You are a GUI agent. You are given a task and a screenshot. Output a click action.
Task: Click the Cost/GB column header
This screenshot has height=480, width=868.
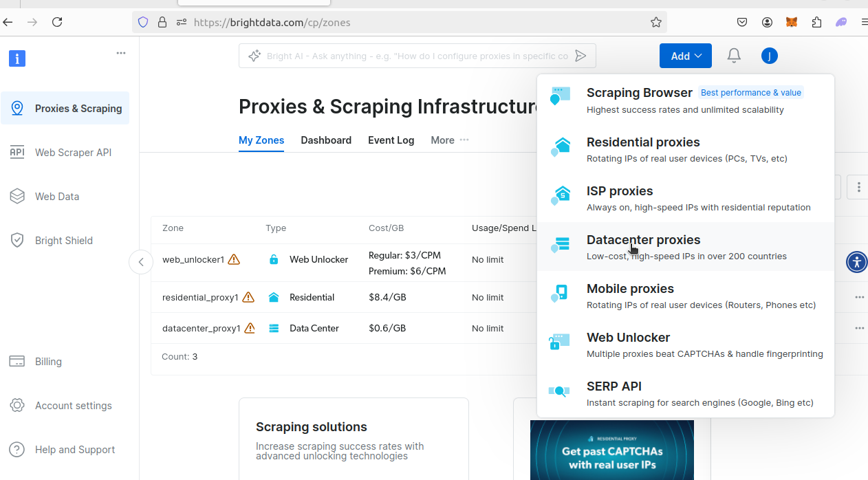point(386,228)
